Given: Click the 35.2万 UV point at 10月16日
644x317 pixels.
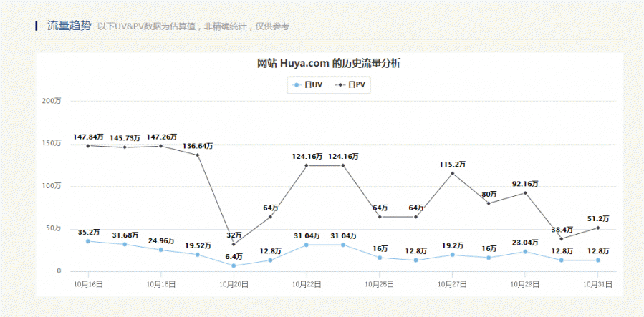Looking at the screenshot, I should coord(88,241).
